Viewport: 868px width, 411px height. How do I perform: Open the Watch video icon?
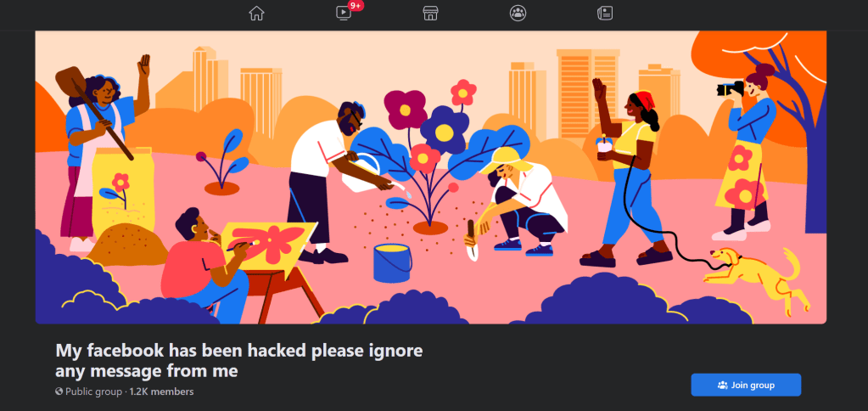pos(344,14)
